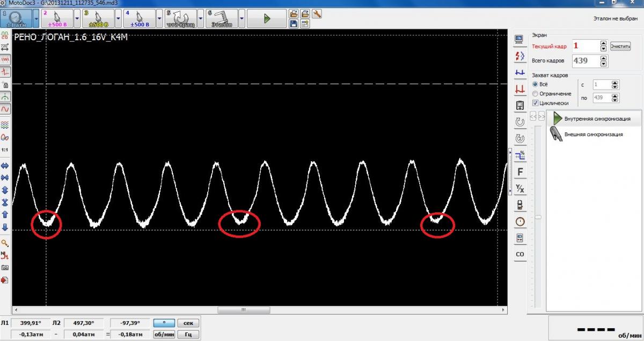644x341 pixels.
Task: Click the red pulse measurement icon
Action: pos(519,89)
